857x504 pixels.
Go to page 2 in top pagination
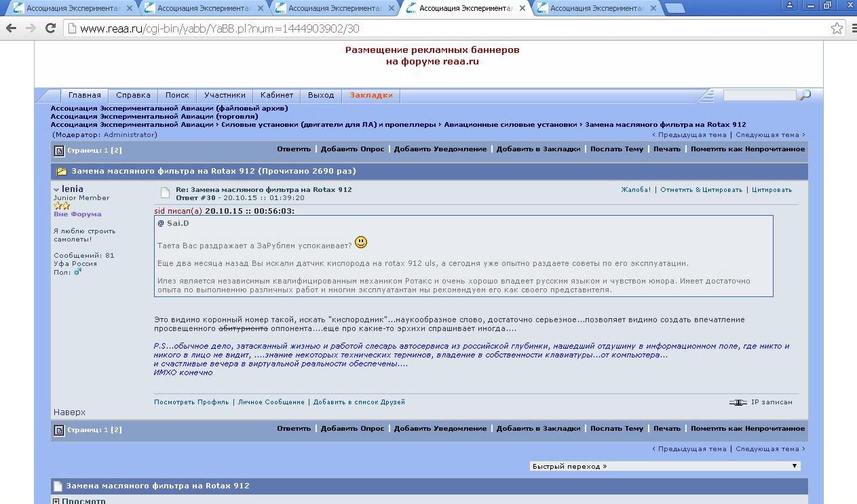point(117,151)
